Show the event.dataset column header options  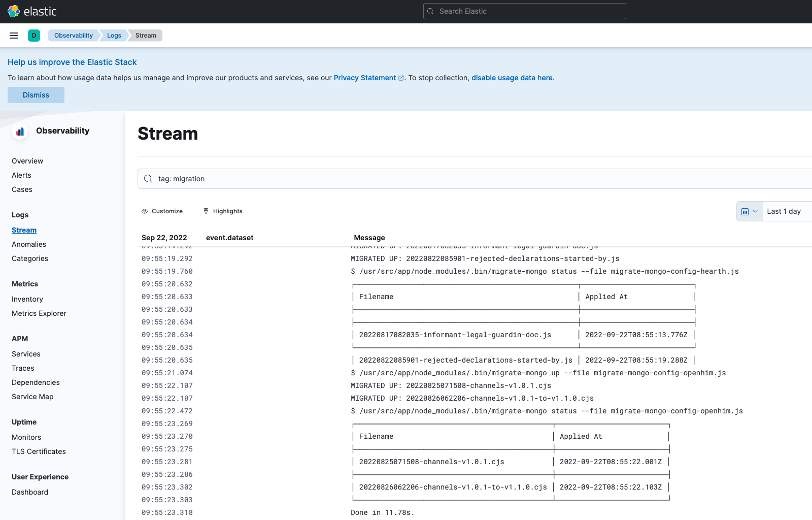click(x=229, y=237)
